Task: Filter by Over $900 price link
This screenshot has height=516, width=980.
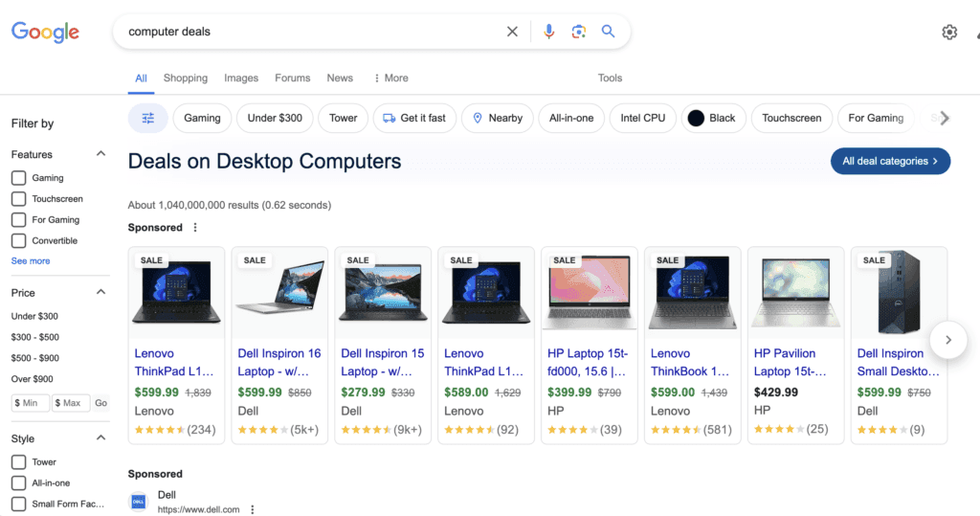Action: coord(33,379)
